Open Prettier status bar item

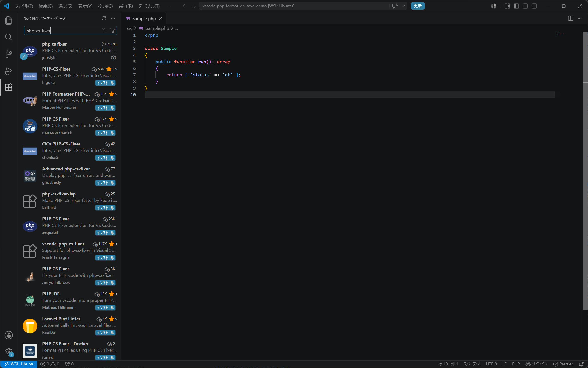pyautogui.click(x=563, y=364)
